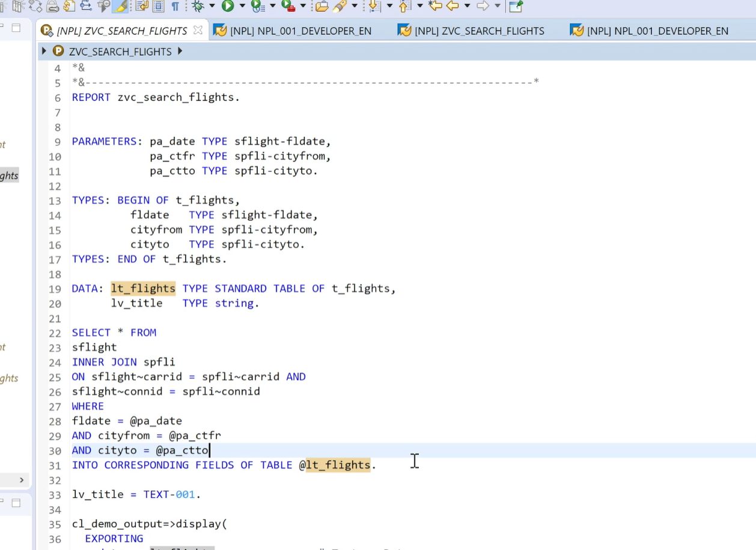This screenshot has width=756, height=550.
Task: Switch to the inactive ZVC_SEARCH_FLIGHTS tab
Action: (x=479, y=31)
